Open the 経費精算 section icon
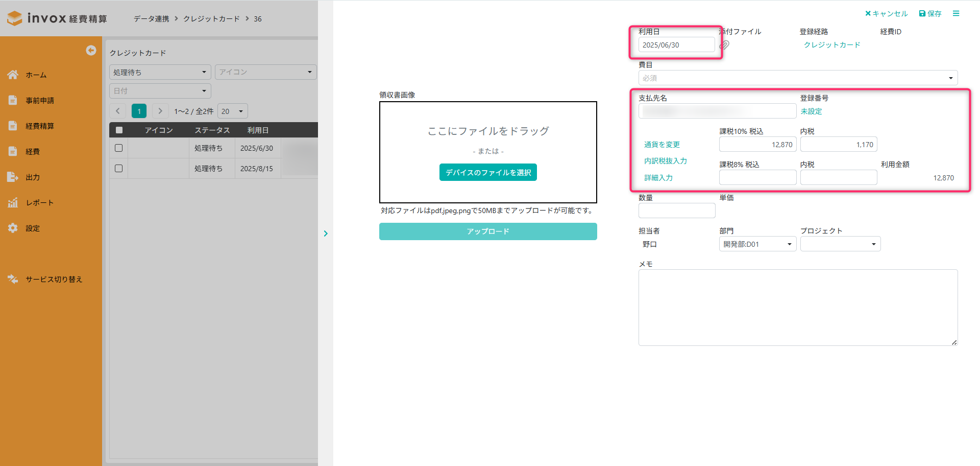This screenshot has width=980, height=466. (x=13, y=126)
